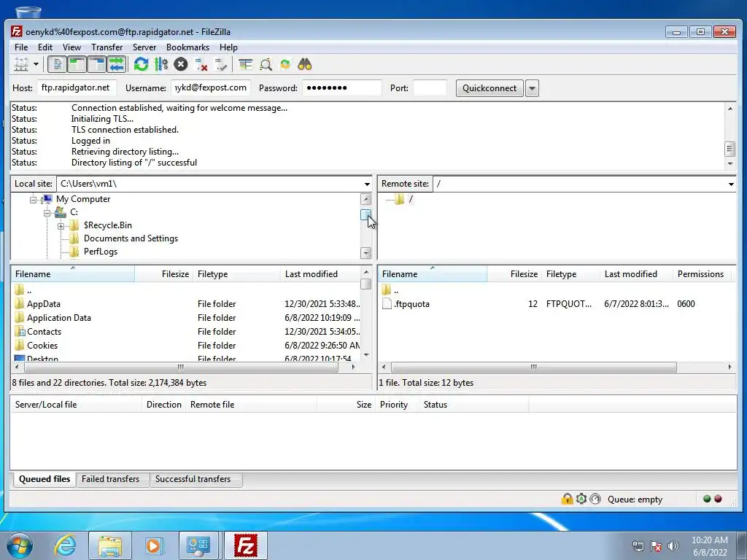Toggle remote directory tree display
Screen dimensions: 747x560
pyautogui.click(x=97, y=64)
